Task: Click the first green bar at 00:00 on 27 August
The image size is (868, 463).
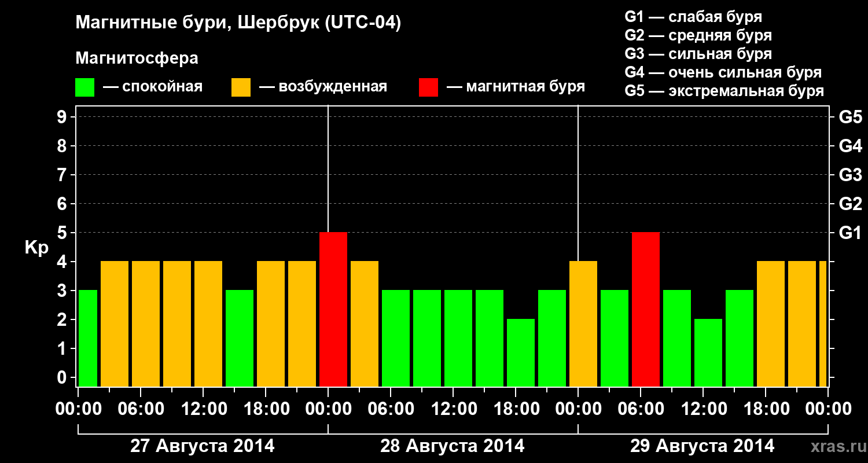Action: [x=87, y=338]
